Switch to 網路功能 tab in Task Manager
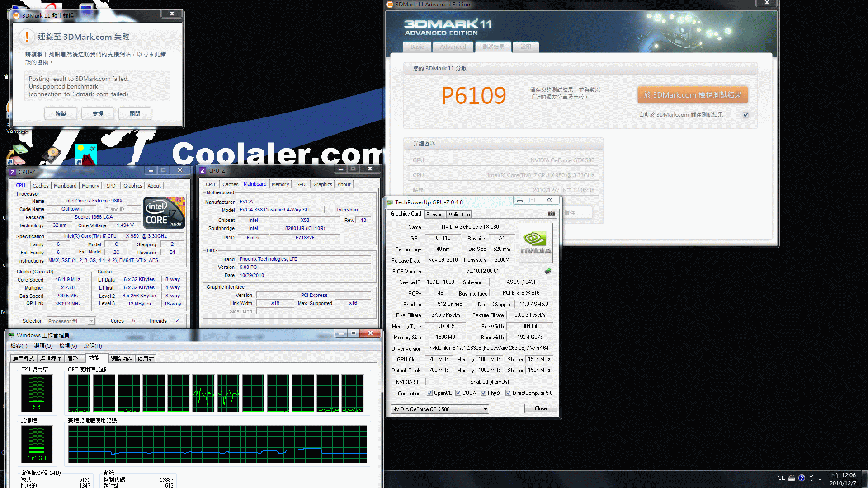Screen dimensions: 868x488 pos(121,359)
